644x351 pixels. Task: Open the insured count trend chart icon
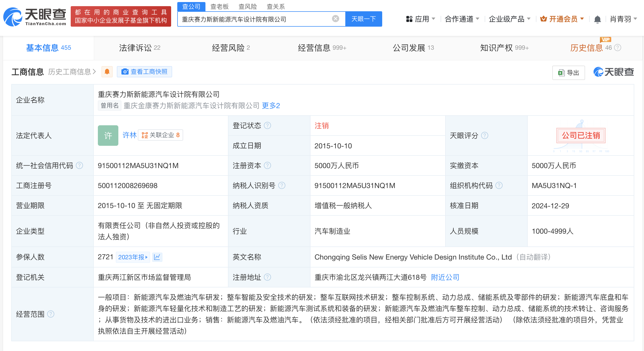pos(157,257)
